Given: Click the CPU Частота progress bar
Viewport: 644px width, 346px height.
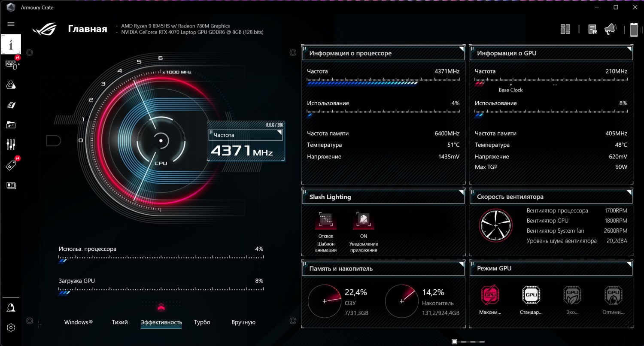Looking at the screenshot, I should (x=383, y=82).
